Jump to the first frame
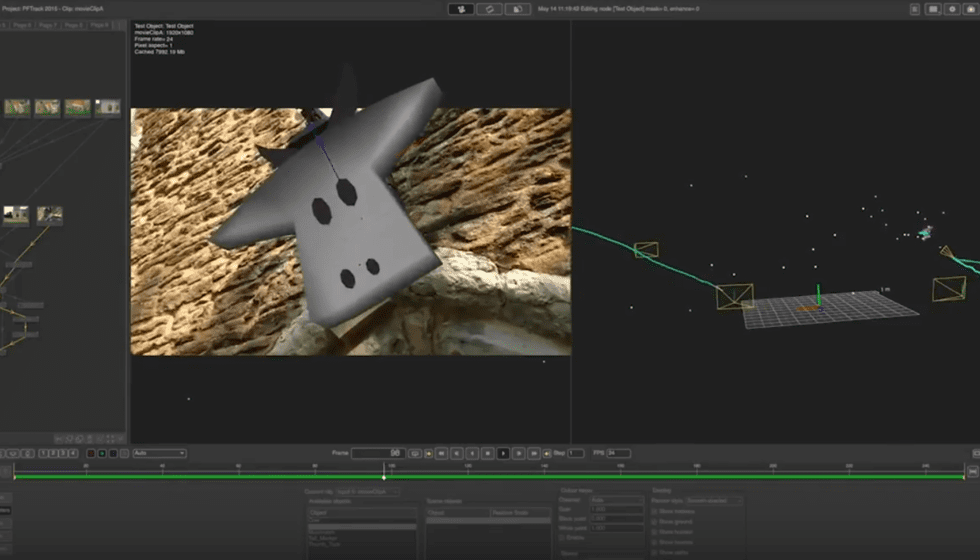This screenshot has height=560, width=980. [x=440, y=453]
